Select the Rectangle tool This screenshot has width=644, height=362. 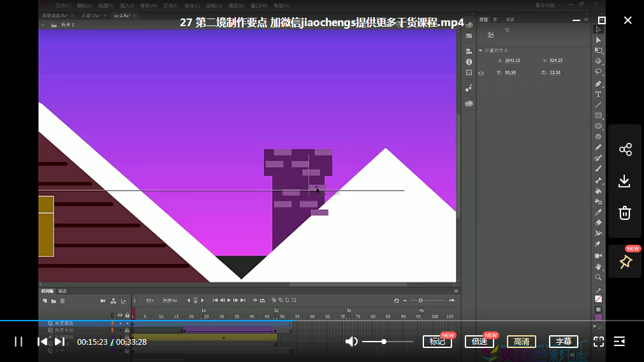click(599, 116)
